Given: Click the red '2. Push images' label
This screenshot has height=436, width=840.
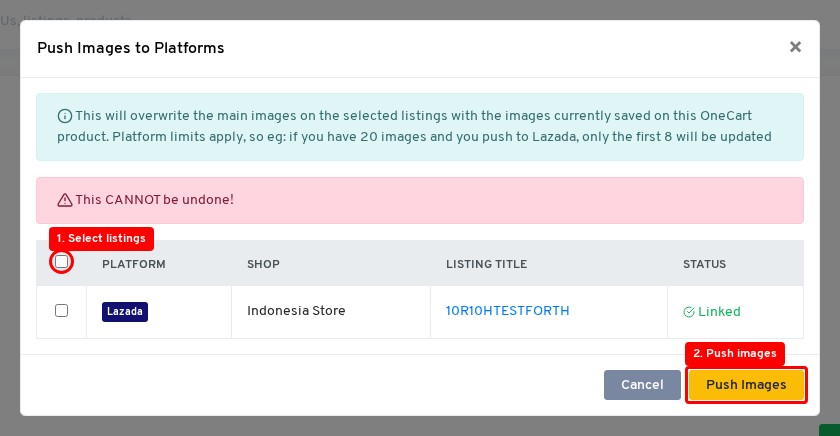Looking at the screenshot, I should [735, 353].
